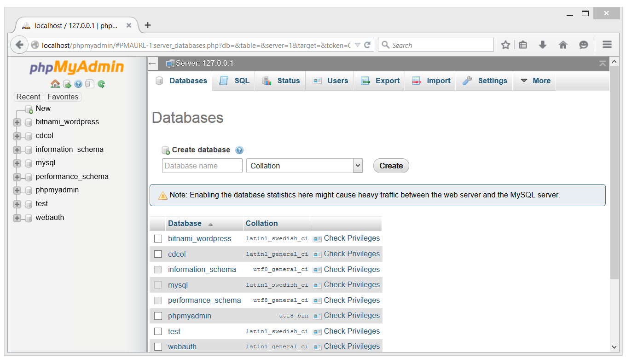This screenshot has height=364, width=632.
Task: Click the help icon next to Create database
Action: (x=239, y=150)
